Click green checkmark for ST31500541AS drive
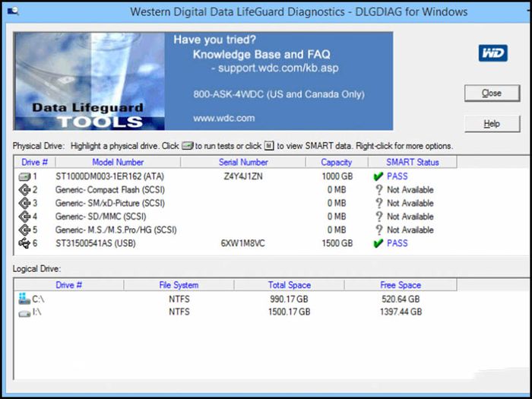The height and width of the screenshot is (399, 532). click(378, 243)
